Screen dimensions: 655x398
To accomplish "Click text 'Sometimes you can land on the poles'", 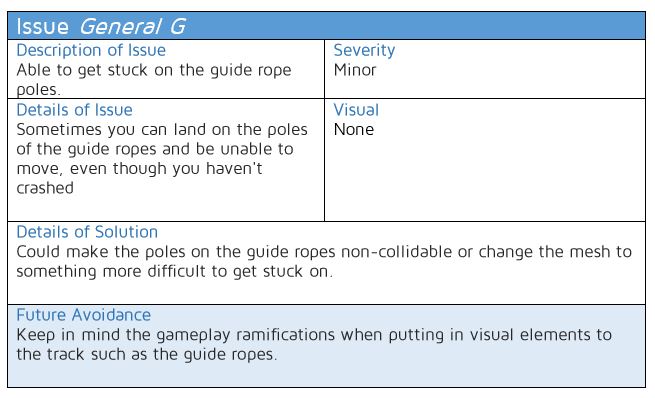I will click(162, 130).
